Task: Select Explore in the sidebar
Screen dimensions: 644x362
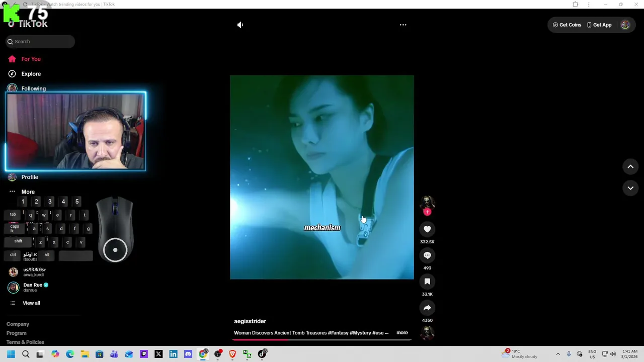Action: click(x=31, y=74)
